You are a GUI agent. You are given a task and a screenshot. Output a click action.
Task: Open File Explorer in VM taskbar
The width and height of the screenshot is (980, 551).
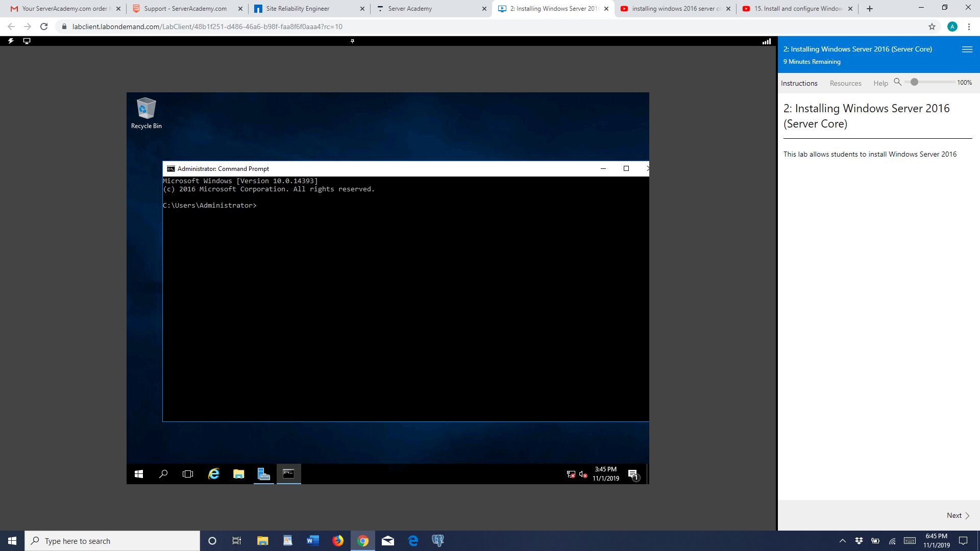point(238,474)
